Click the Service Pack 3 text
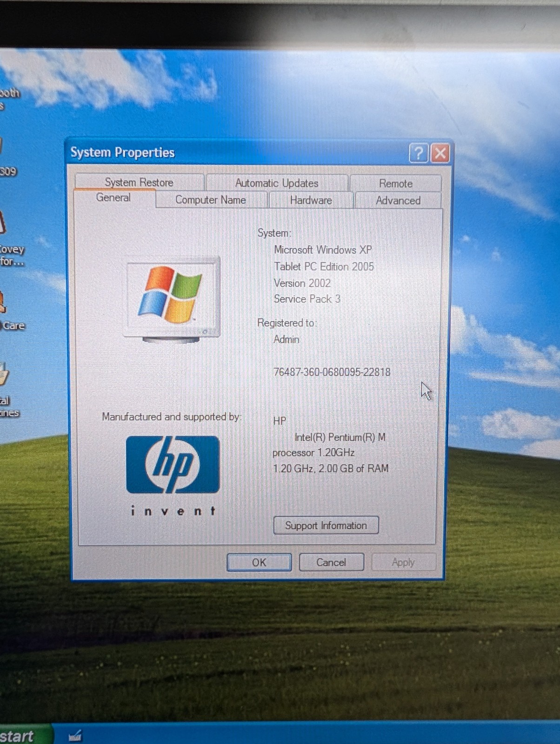The width and height of the screenshot is (560, 744). pos(307,299)
